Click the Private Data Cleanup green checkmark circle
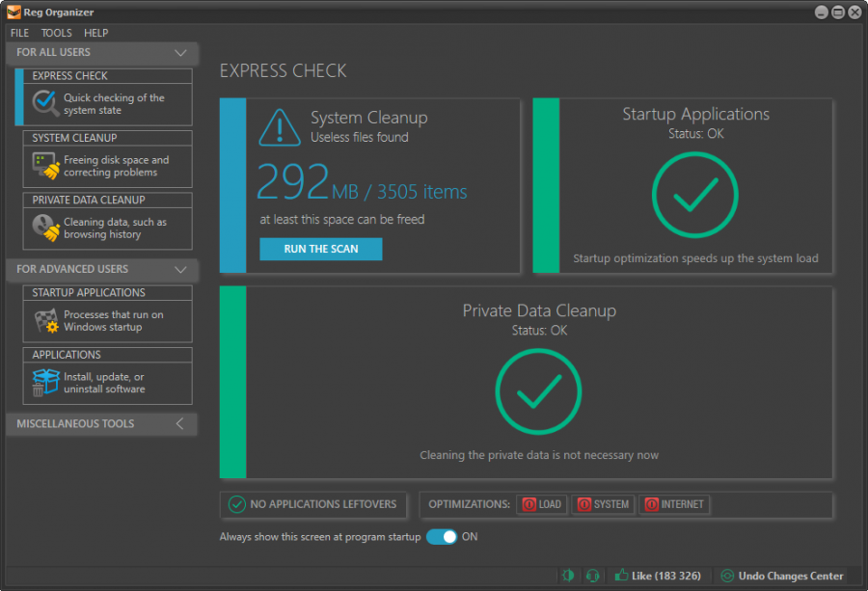The image size is (868, 591). 538,391
